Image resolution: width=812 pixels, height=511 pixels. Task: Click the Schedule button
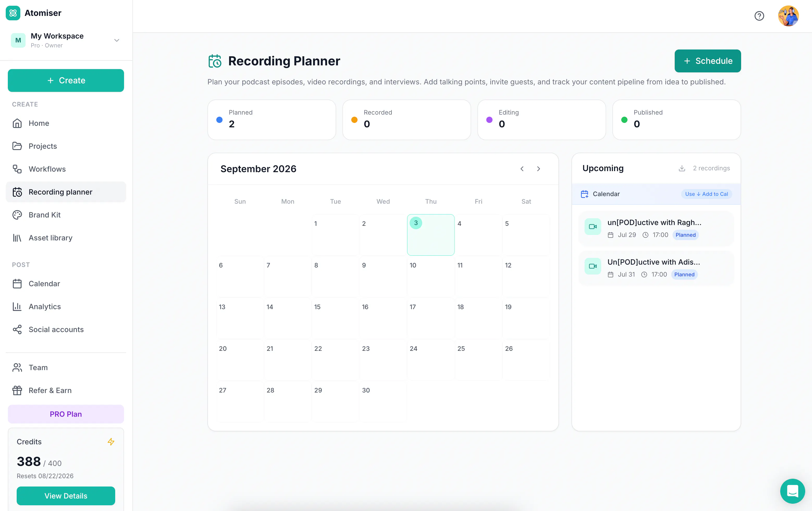click(x=708, y=61)
